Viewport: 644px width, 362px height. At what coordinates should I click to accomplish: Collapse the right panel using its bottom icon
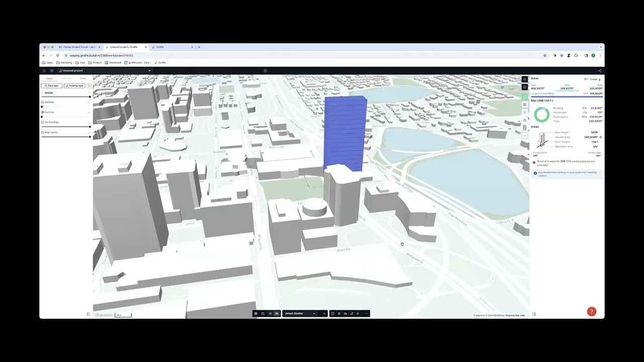tap(534, 314)
